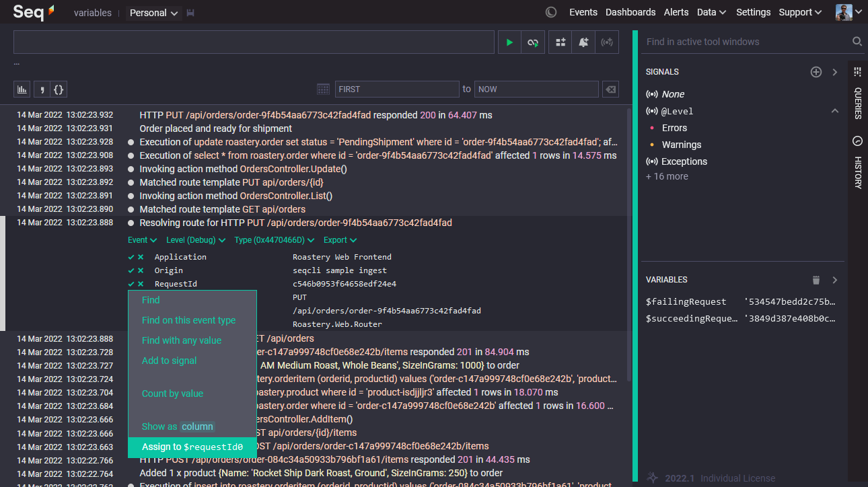The image size is (868, 487).
Task: Select 'Assign to $requestId0' menu entry
Action: click(192, 447)
